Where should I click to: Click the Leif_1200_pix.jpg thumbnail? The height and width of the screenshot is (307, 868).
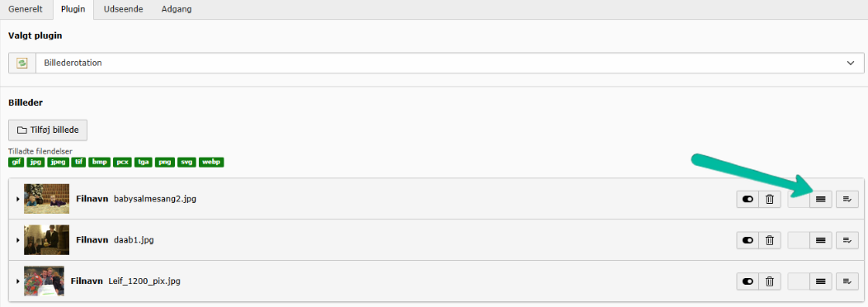pyautogui.click(x=44, y=281)
